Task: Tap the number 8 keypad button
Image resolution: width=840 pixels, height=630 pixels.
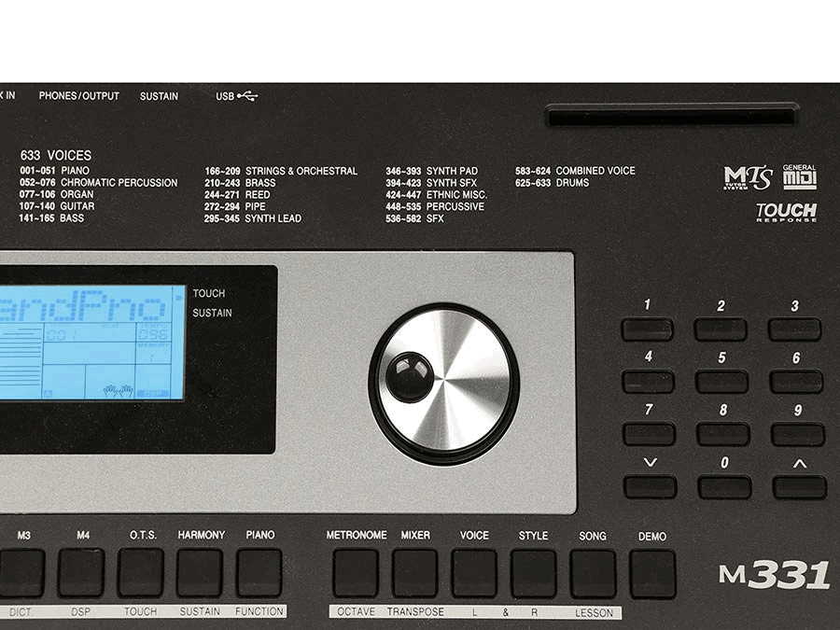Action: pos(722,434)
